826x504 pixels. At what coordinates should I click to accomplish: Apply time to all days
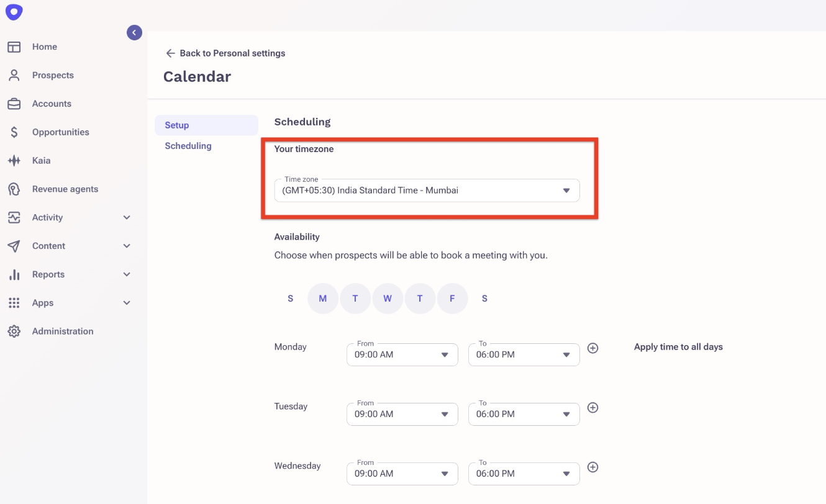point(678,347)
